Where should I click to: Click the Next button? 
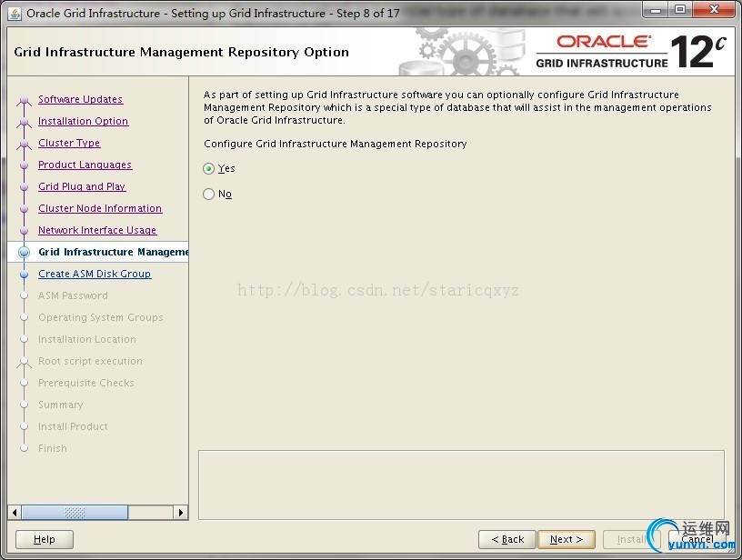coord(566,539)
